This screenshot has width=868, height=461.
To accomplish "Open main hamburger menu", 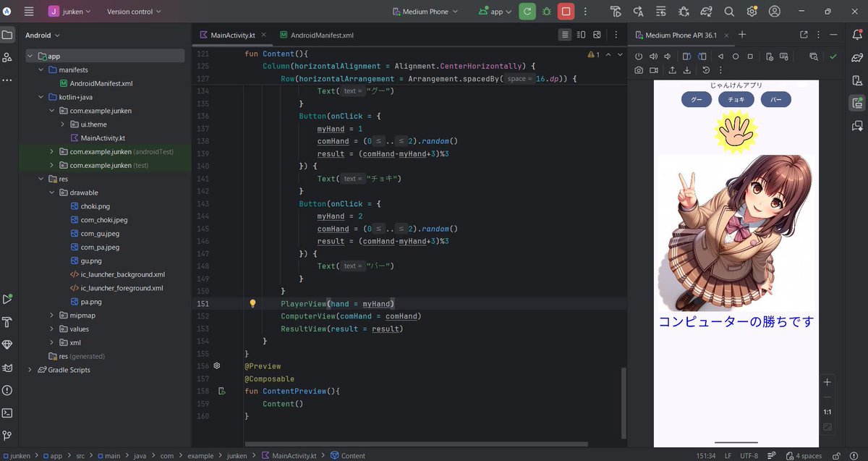I will (29, 12).
